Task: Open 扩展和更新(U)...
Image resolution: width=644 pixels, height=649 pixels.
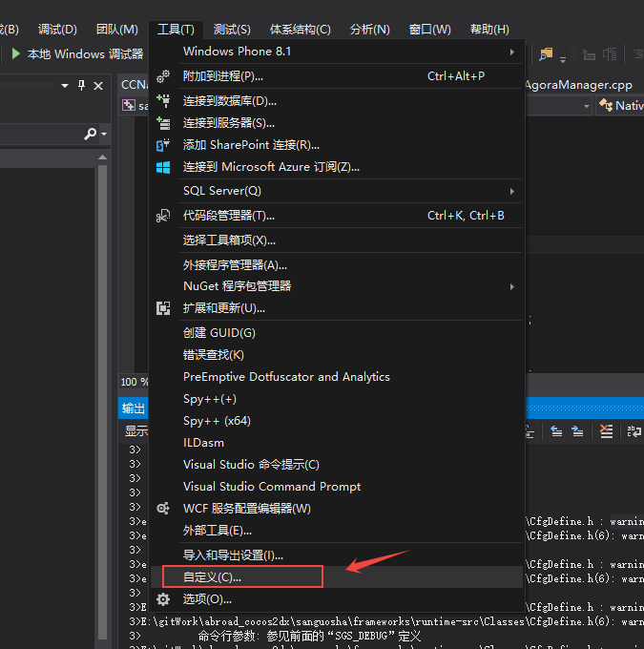Action: click(x=337, y=308)
